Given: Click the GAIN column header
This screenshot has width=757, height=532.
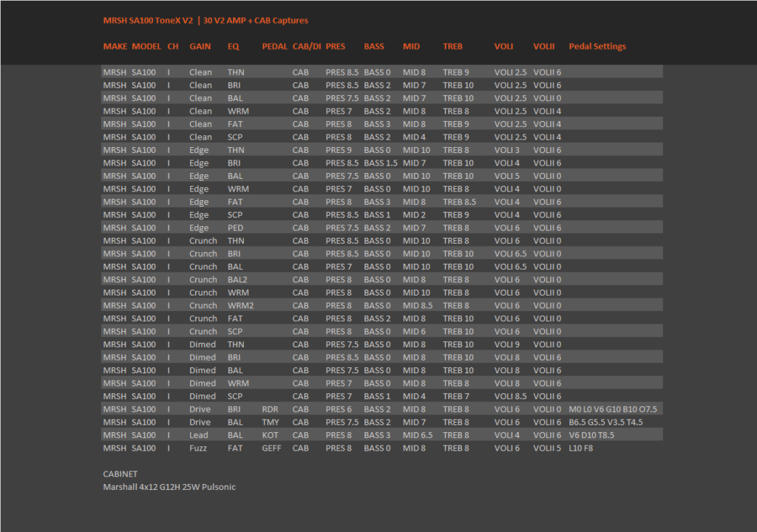Looking at the screenshot, I should (200, 47).
